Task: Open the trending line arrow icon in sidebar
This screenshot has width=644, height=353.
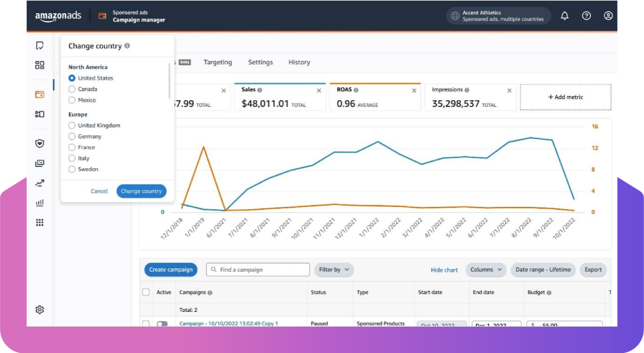Action: coord(39,183)
